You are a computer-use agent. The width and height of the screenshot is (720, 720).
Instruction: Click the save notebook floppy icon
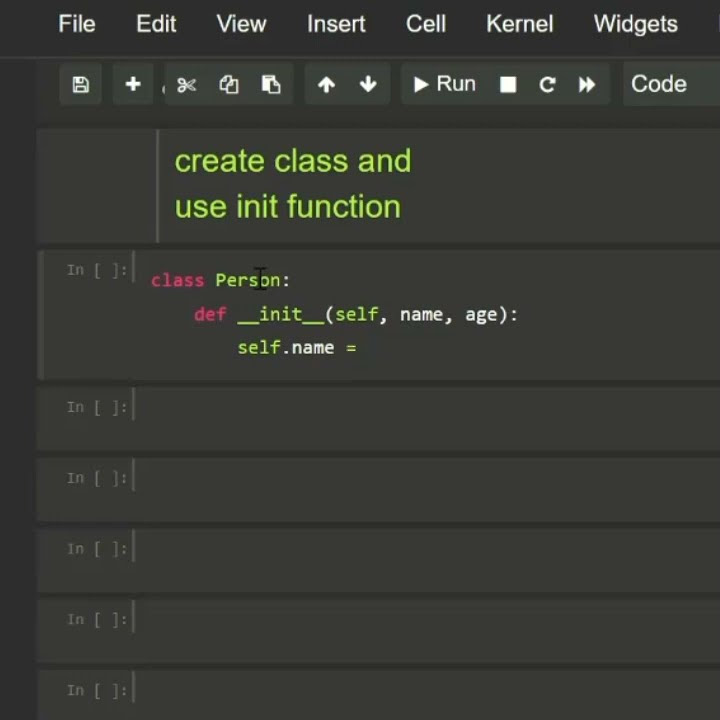(80, 84)
